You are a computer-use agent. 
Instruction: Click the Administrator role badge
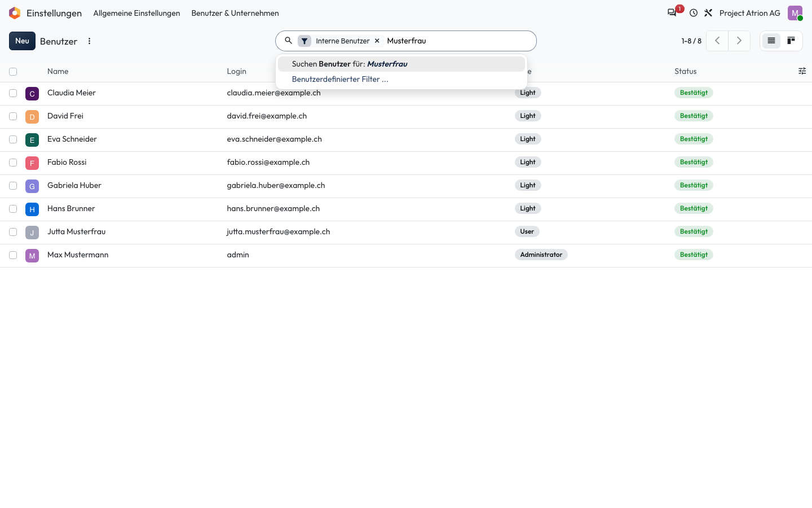click(x=541, y=255)
